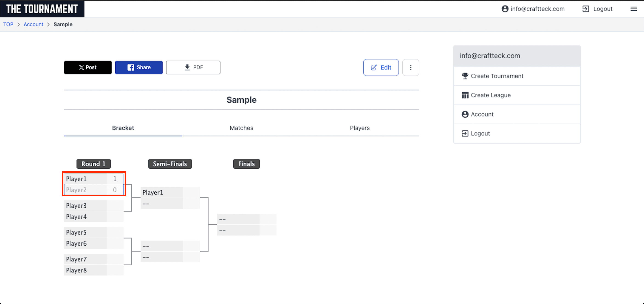Viewport: 644px width, 304px height.
Task: Select the Player3 vs Player4 match
Action: click(x=93, y=211)
